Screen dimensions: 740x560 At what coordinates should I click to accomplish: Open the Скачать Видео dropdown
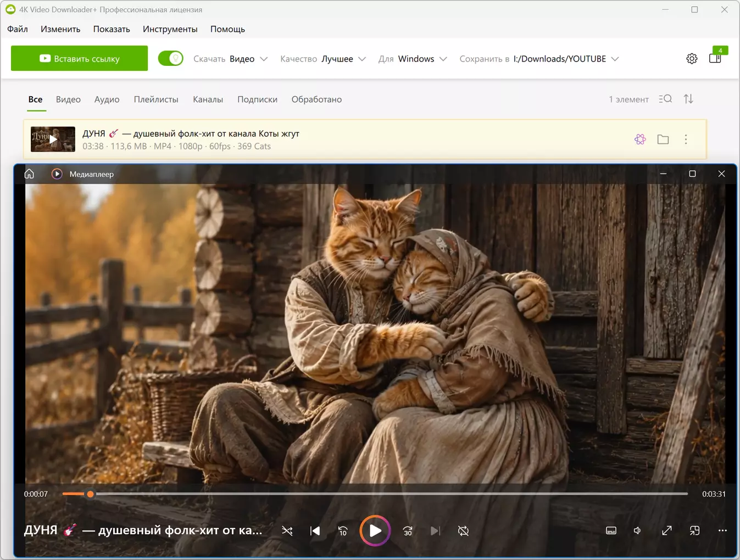(x=231, y=59)
